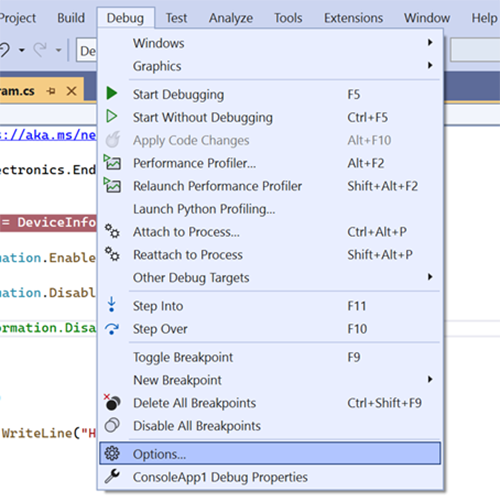Expand the Windows submenu arrow
The height and width of the screenshot is (502, 500).
(x=430, y=42)
